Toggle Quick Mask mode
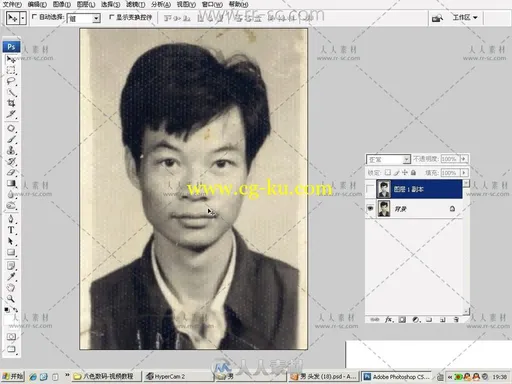 (x=11, y=337)
